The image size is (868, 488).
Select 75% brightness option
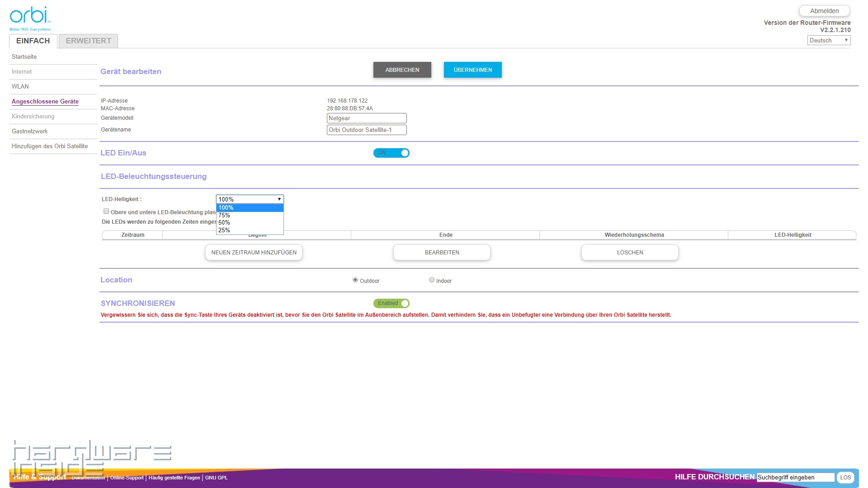[x=250, y=215]
